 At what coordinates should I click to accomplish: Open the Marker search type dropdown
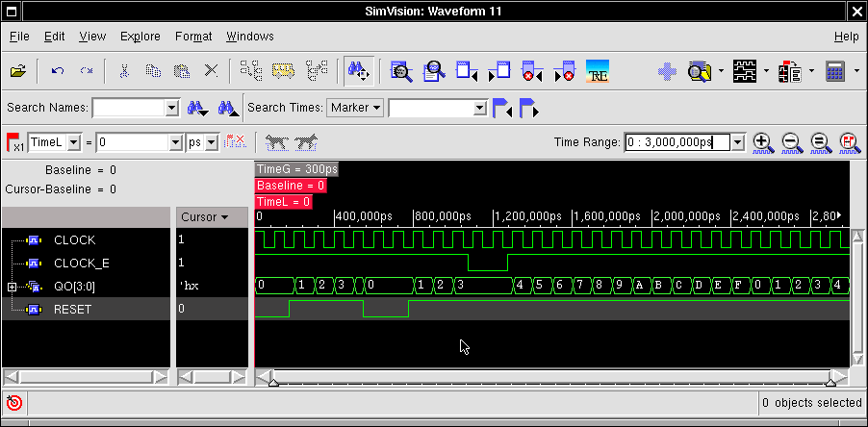pos(355,108)
